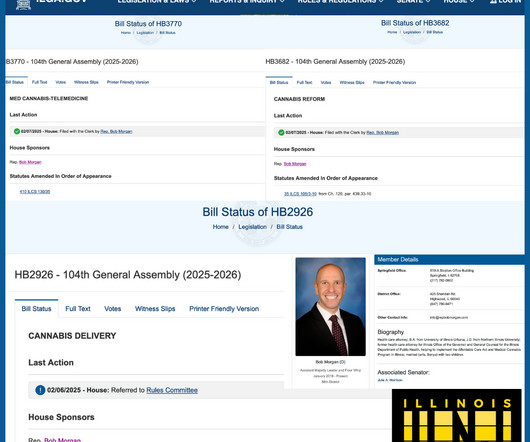Open the 410 ILCS 130/35 statute link
This screenshot has height=442, width=530.
[x=35, y=192]
